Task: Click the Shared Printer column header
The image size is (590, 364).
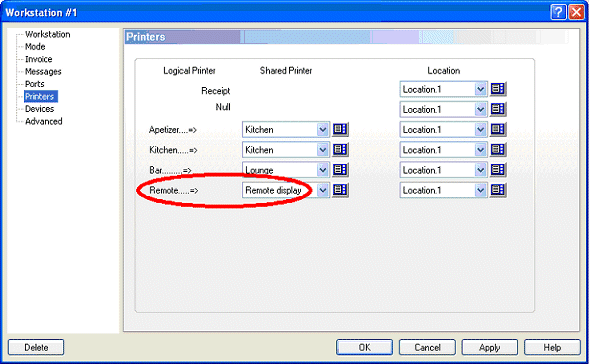Action: 286,71
